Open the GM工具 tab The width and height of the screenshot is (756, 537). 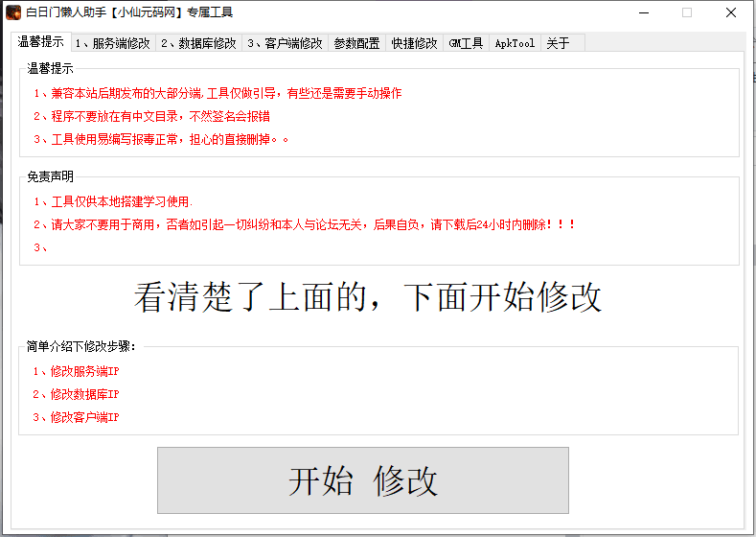(466, 43)
